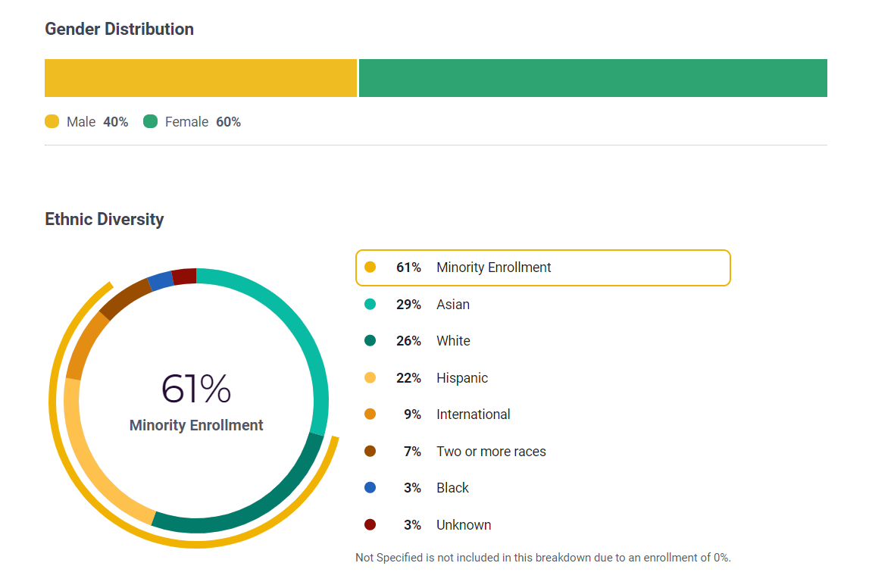Pick the International legend entry
The image size is (869, 588).
pyautogui.click(x=473, y=414)
